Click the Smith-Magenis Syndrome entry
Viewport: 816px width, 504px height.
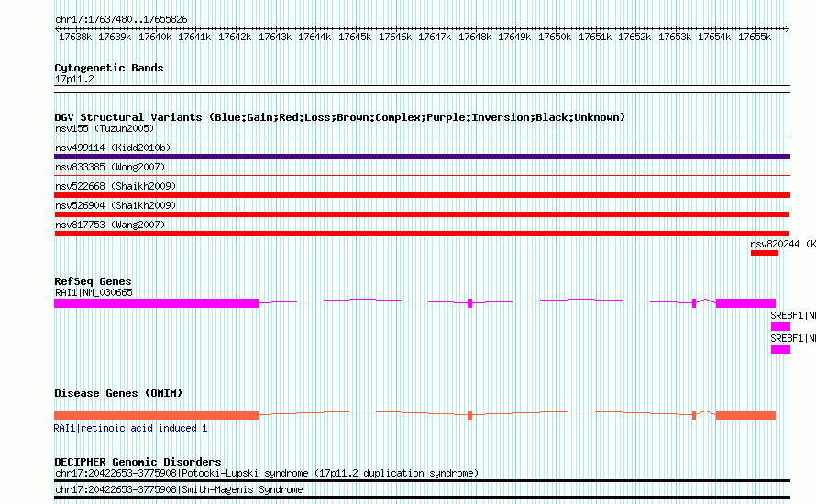[x=179, y=489]
